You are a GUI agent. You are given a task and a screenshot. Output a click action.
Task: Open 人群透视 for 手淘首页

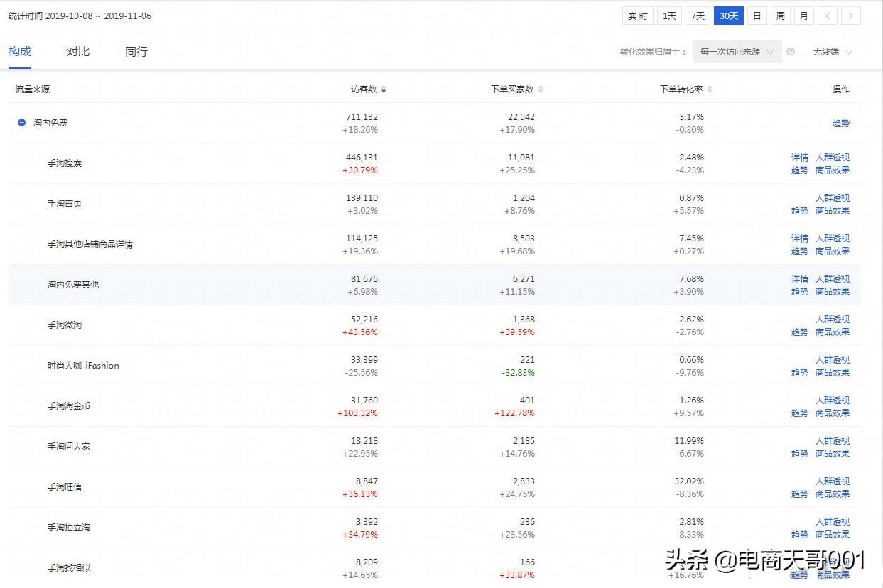pos(833,198)
